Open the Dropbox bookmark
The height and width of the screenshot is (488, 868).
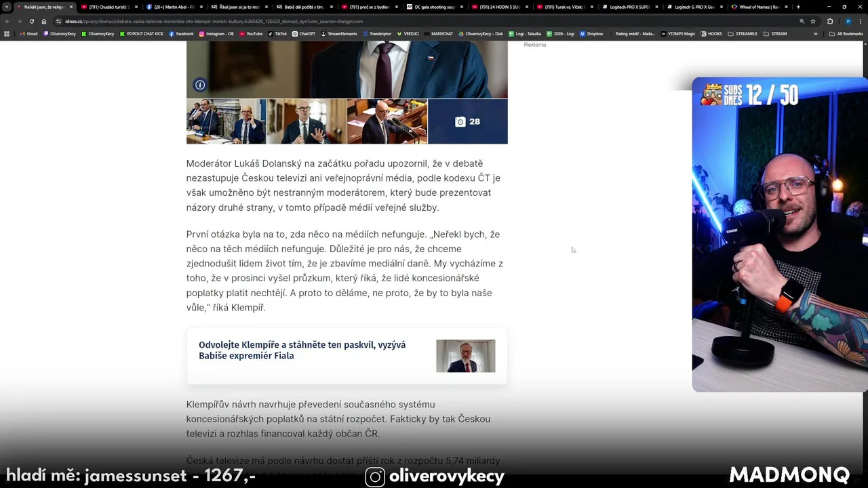click(x=591, y=33)
